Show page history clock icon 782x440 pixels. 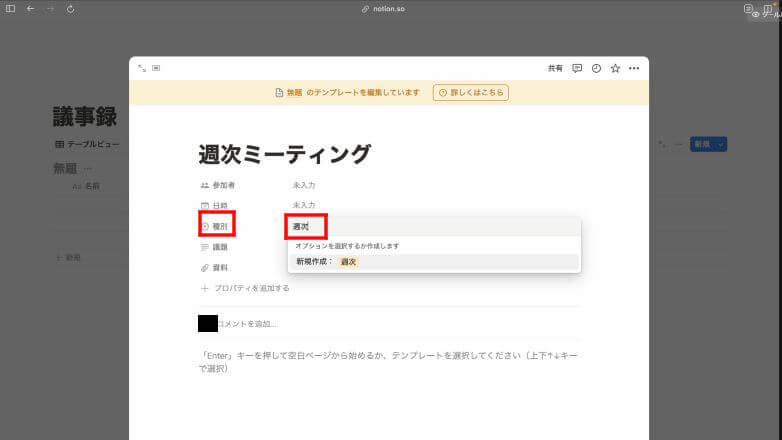596,68
